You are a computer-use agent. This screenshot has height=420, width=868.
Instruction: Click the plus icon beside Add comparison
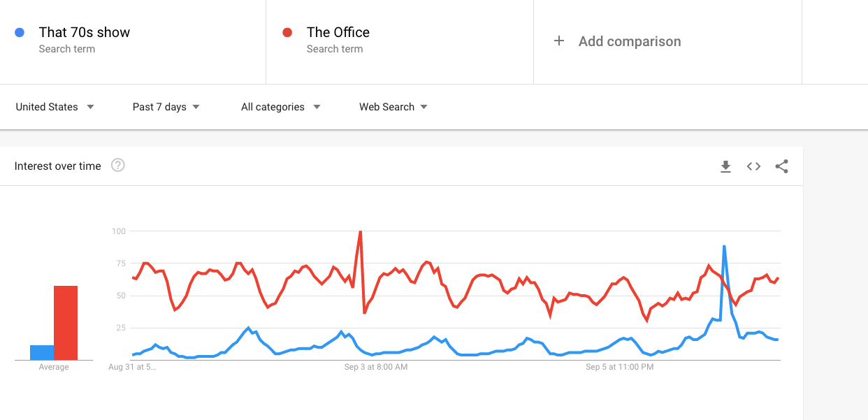coord(559,41)
